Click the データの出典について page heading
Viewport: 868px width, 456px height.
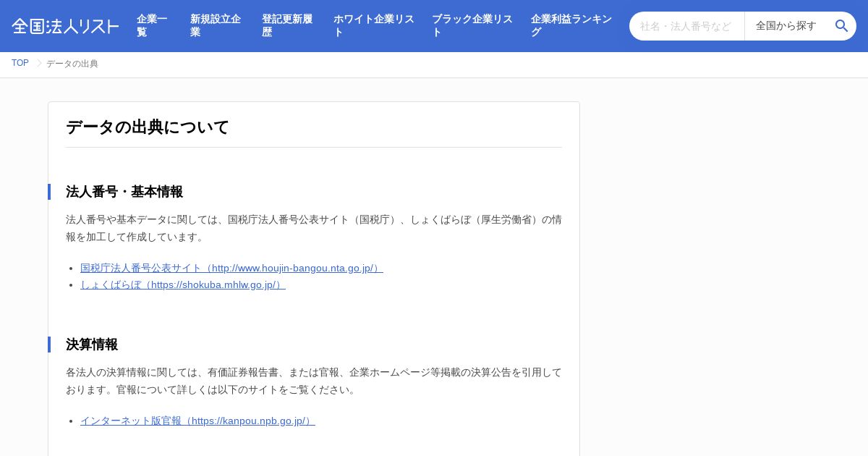[148, 127]
